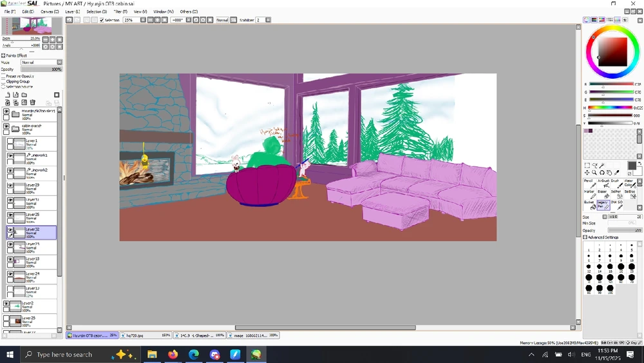Show the RGB slider panel
Viewport: 644px width, 363px height.
coord(594,20)
